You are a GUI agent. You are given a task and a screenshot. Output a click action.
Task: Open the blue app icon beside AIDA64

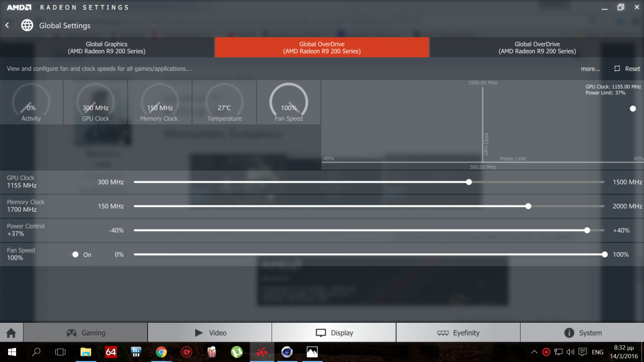point(136,352)
